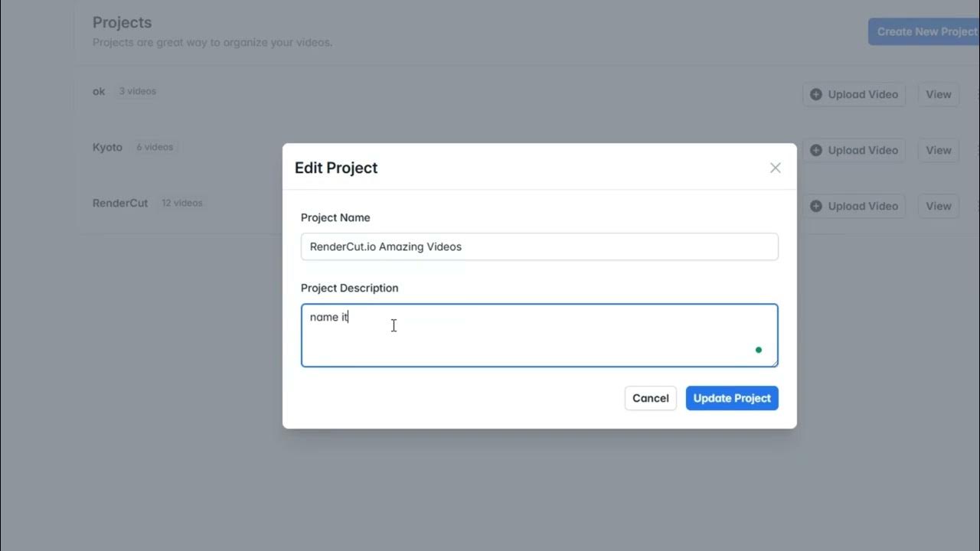Click Create New Project button
The image size is (980, 551).
tap(925, 31)
